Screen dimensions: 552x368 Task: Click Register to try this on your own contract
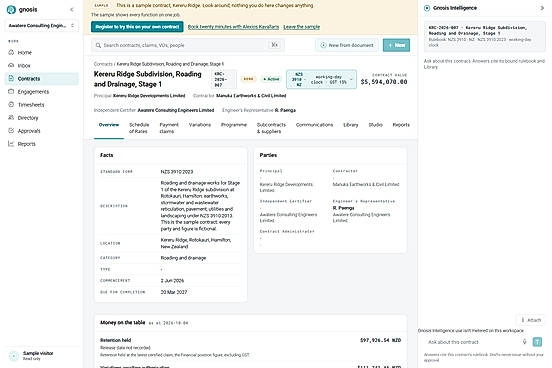click(137, 27)
